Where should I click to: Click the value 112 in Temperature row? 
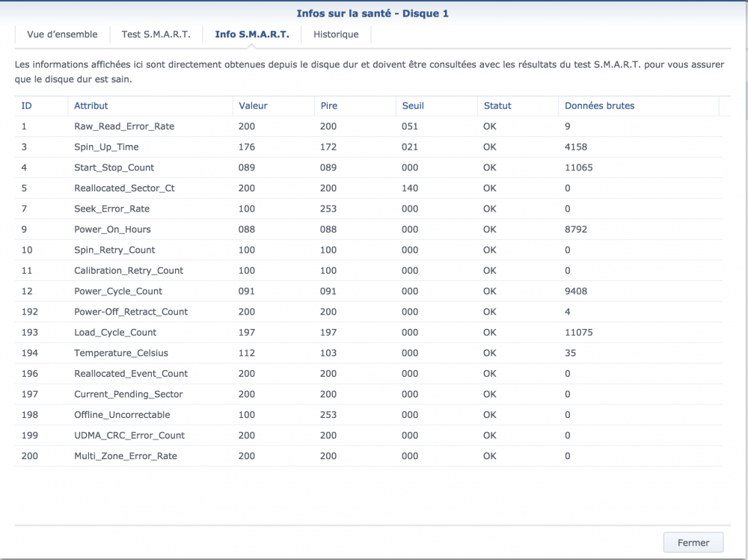247,353
